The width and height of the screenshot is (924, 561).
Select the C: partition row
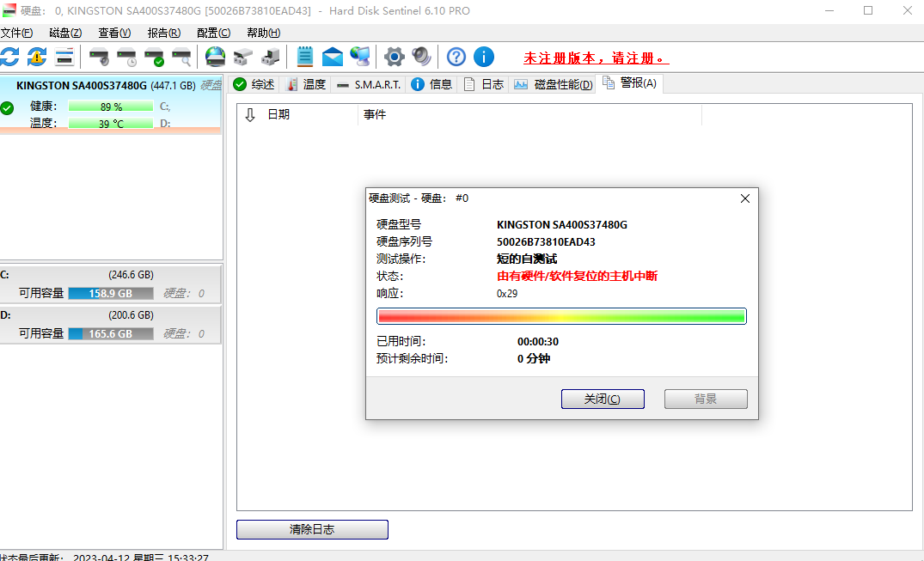point(111,284)
